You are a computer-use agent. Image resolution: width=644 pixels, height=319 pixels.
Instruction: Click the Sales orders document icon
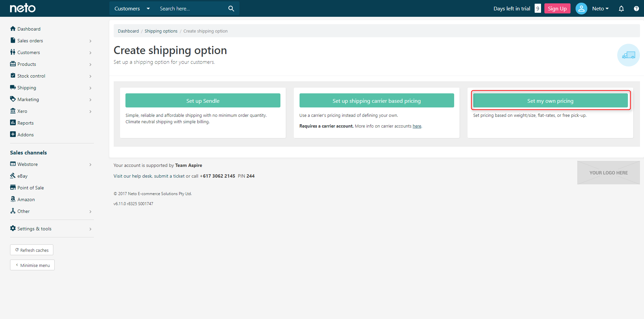tap(13, 40)
